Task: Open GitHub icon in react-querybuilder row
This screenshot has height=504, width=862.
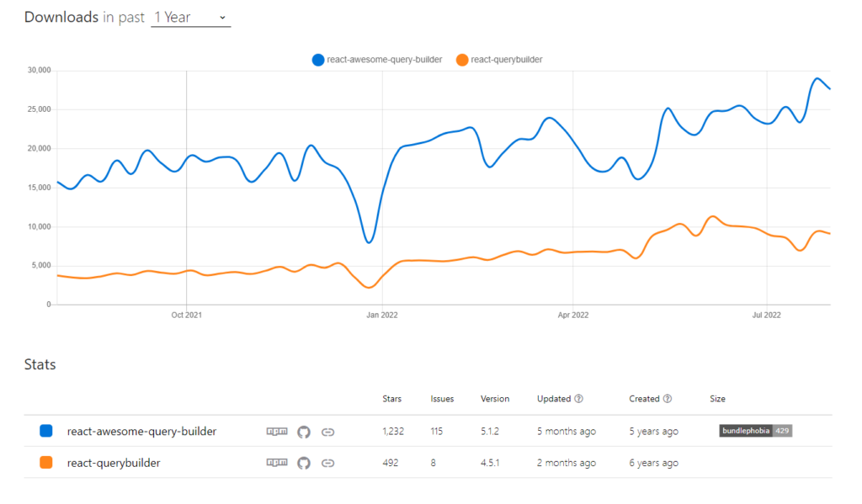Action: coord(304,463)
